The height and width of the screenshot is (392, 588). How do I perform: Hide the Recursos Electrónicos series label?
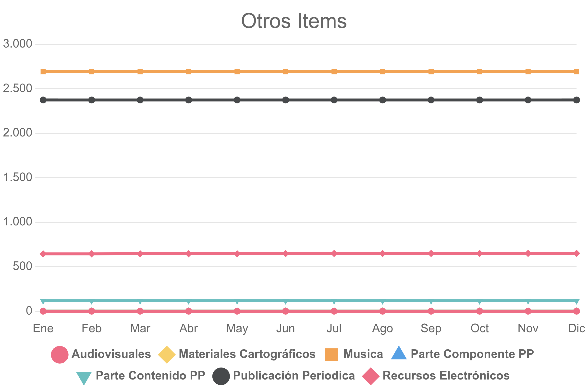tap(446, 376)
